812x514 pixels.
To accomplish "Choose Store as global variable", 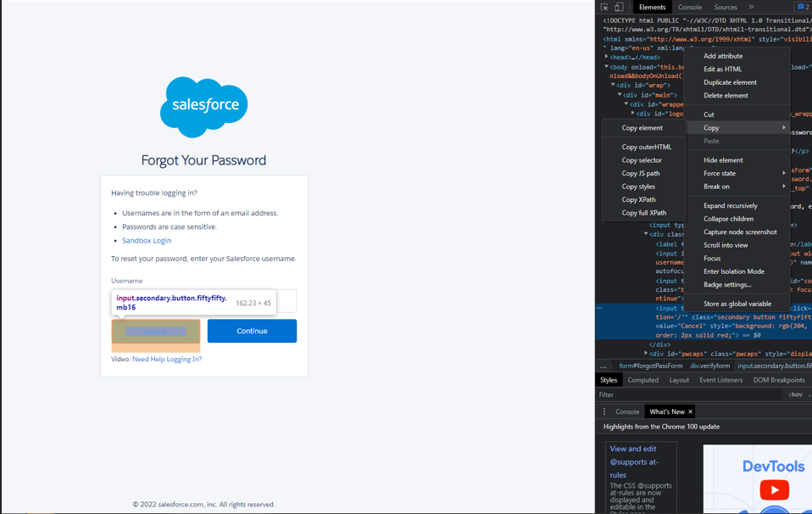I will [738, 304].
